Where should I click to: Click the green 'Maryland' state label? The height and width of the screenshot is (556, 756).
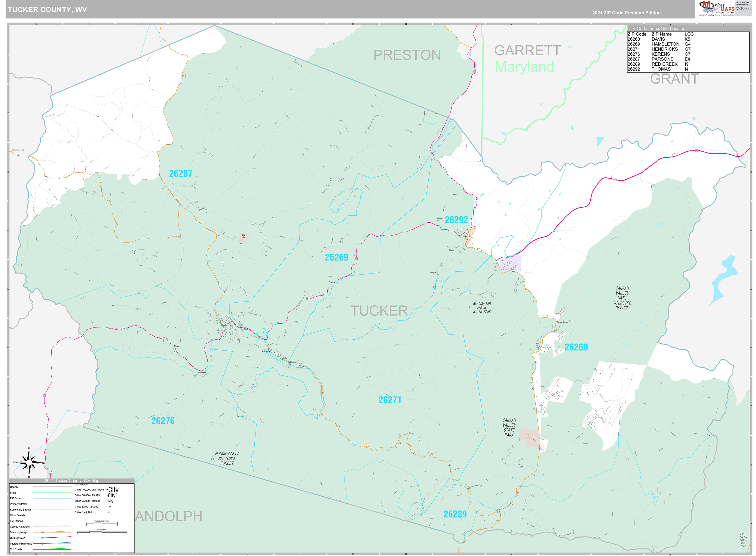point(524,67)
